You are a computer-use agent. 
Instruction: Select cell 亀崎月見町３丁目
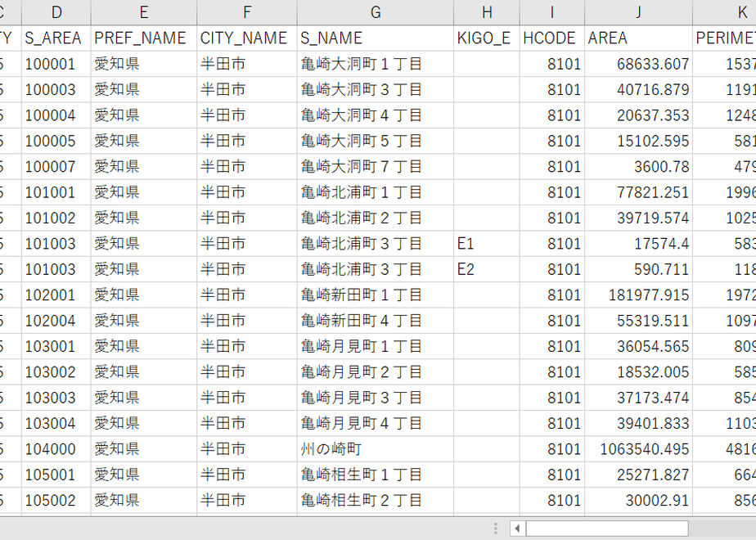pyautogui.click(x=375, y=398)
